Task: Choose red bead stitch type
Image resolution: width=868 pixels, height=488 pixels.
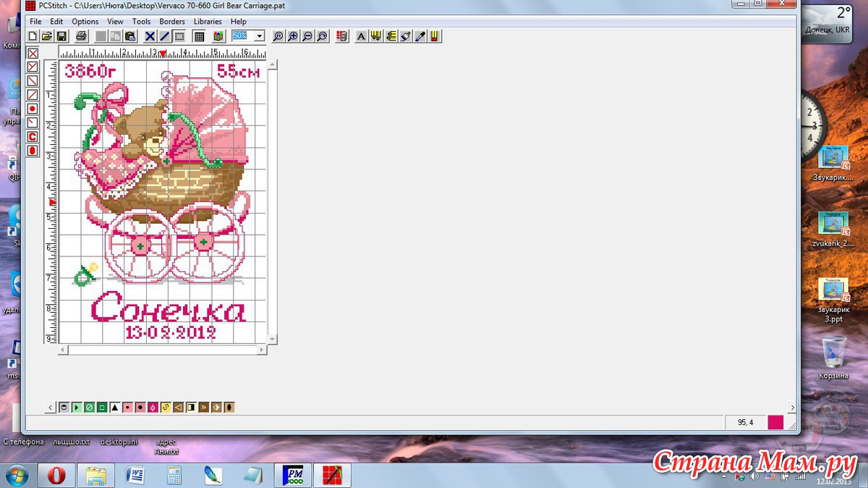Action: click(33, 151)
